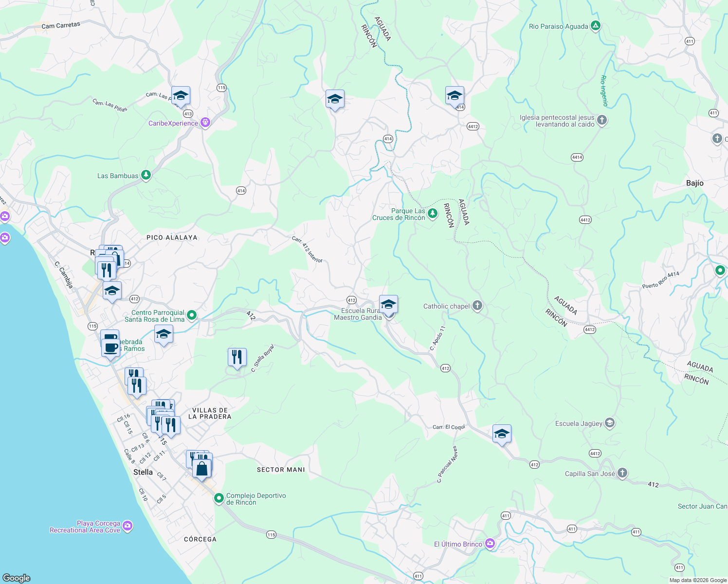Click the Map data copyright text
Screen dimensions: 728x584
coord(697,580)
